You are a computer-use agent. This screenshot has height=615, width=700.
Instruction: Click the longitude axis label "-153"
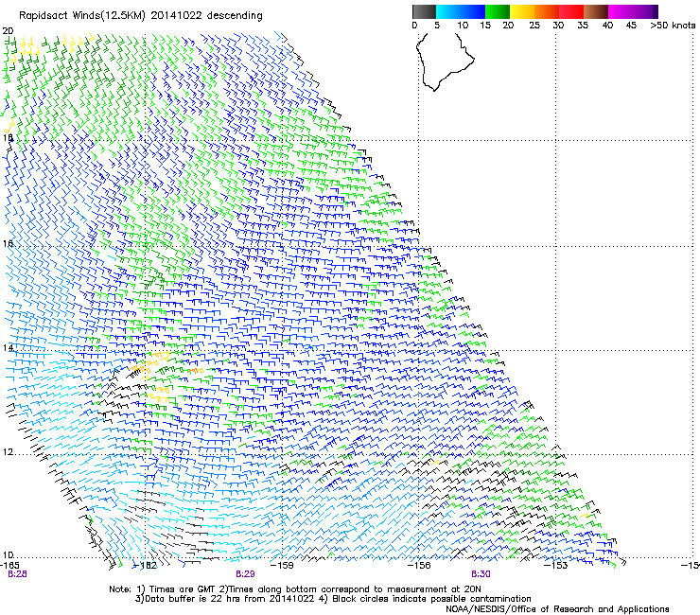556,565
